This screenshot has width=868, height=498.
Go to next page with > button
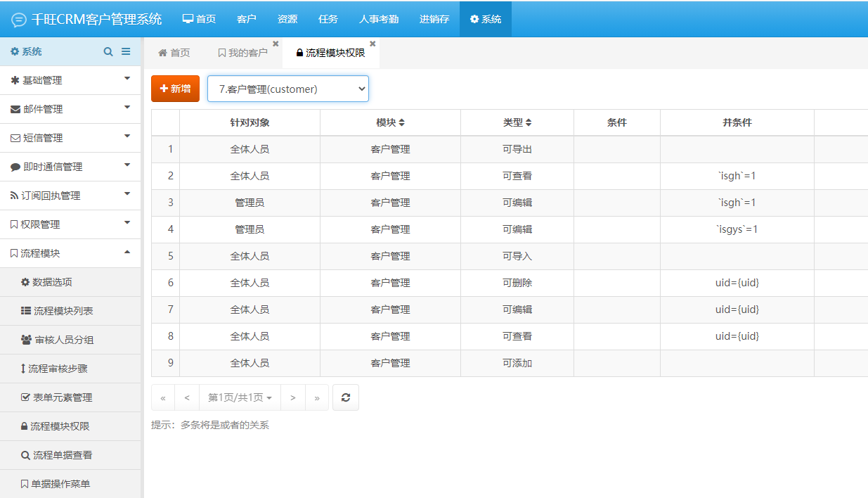(x=293, y=397)
